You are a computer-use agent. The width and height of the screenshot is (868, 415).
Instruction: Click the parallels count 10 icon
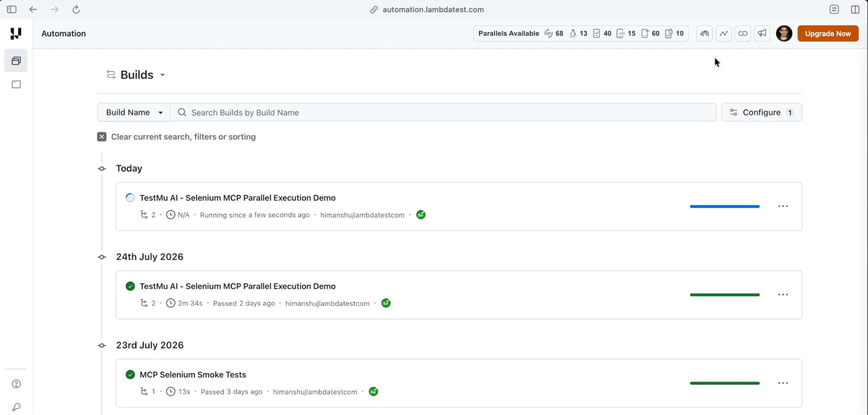click(x=669, y=33)
